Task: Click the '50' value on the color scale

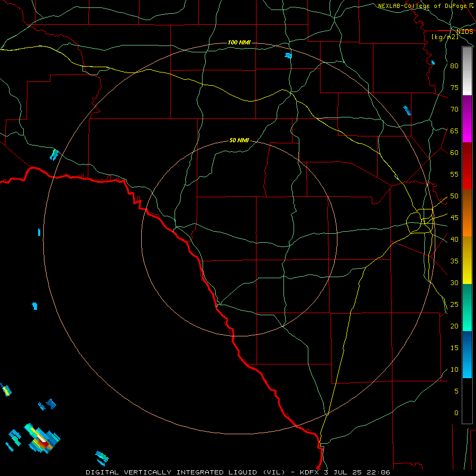Action: pyautogui.click(x=454, y=196)
